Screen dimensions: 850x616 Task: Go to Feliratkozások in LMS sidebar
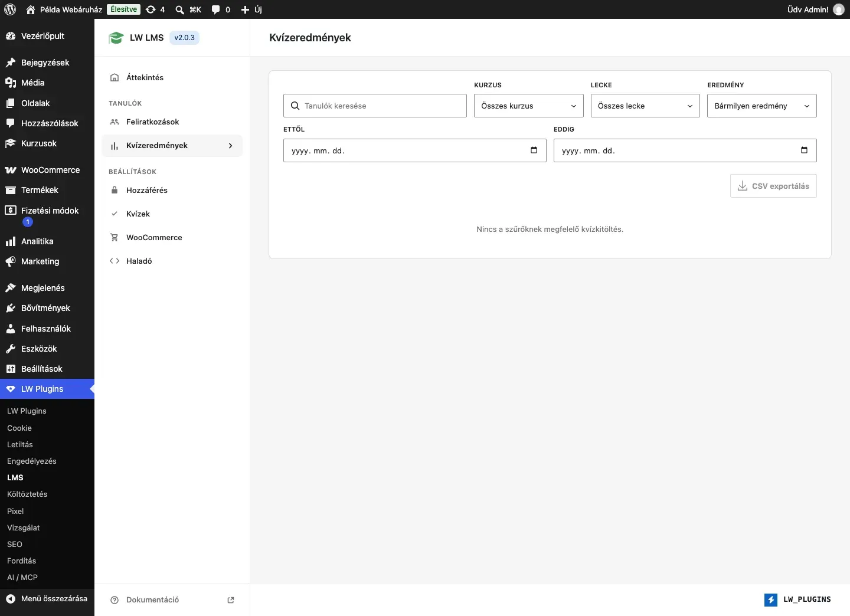172,122
